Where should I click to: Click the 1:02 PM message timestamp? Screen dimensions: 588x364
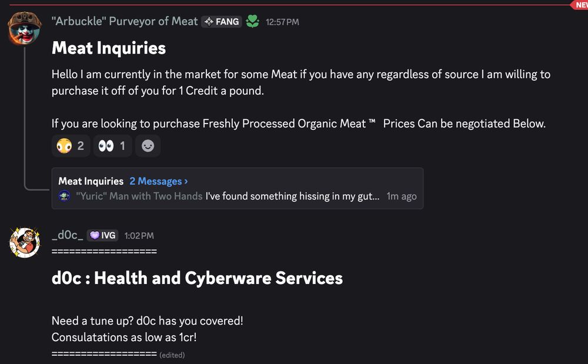(139, 236)
